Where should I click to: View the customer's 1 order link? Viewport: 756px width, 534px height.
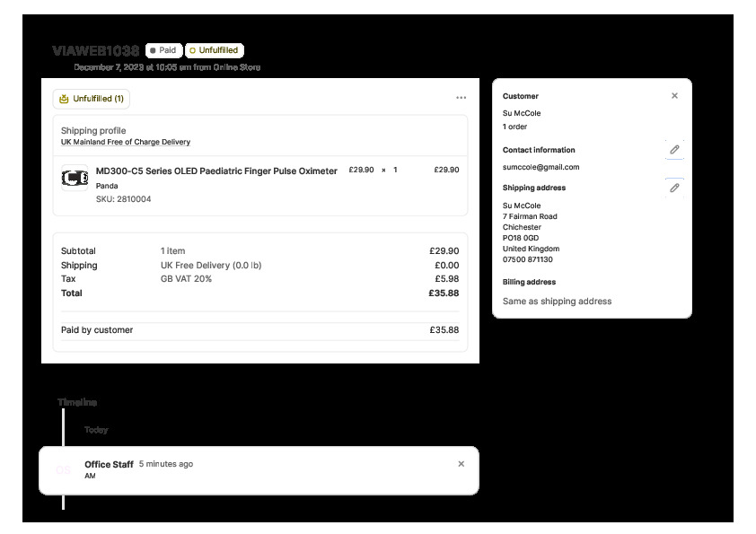point(515,127)
